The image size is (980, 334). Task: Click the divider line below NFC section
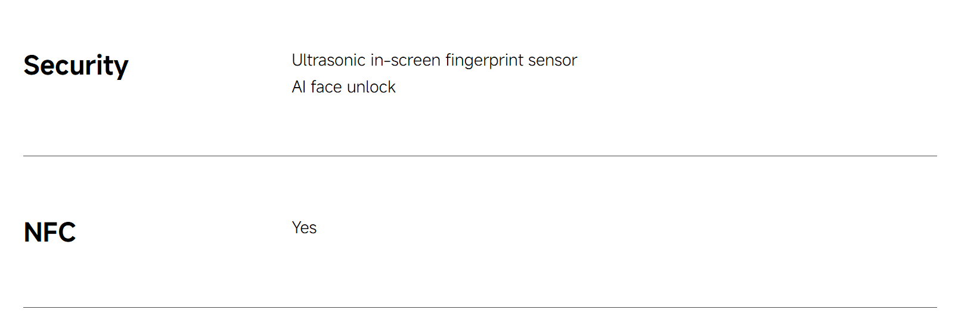(x=480, y=308)
